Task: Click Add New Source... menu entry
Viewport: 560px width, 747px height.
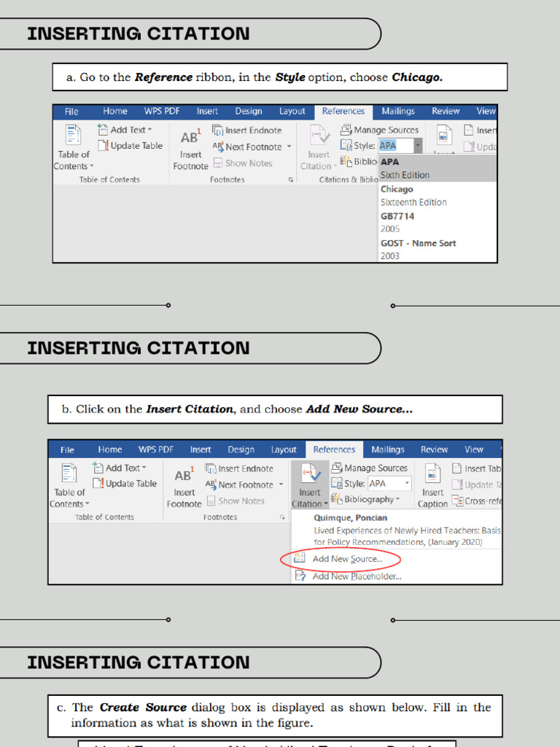Action: point(347,559)
